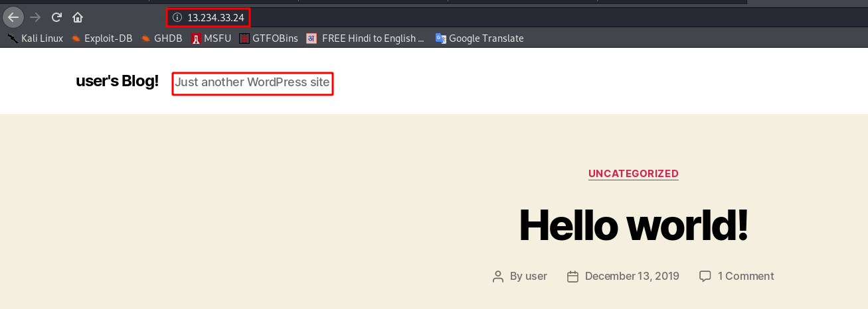868x309 pixels.
Task: Reload the page with the refresh icon
Action: point(57,17)
